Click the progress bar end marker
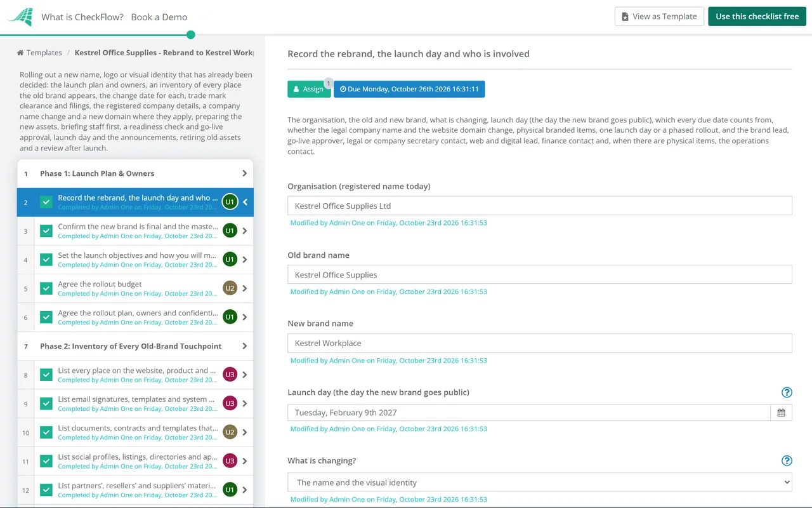The image size is (812, 508). (191, 35)
